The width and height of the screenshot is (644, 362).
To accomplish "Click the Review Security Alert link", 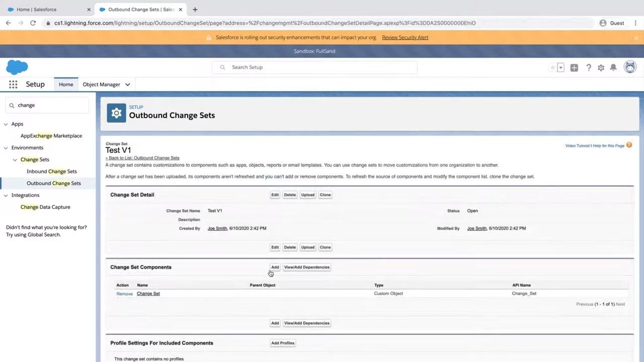I will point(405,38).
